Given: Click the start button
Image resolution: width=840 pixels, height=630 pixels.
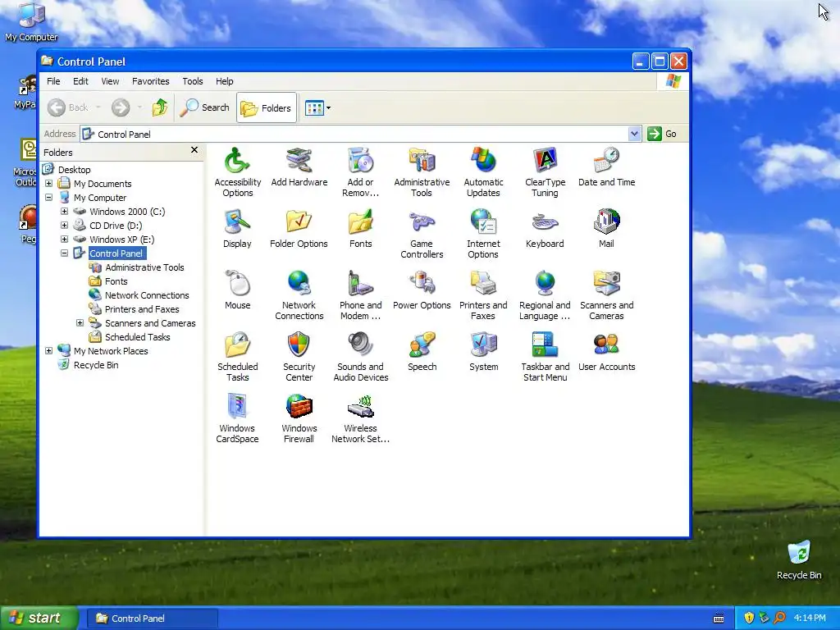Looking at the screenshot, I should click(39, 618).
